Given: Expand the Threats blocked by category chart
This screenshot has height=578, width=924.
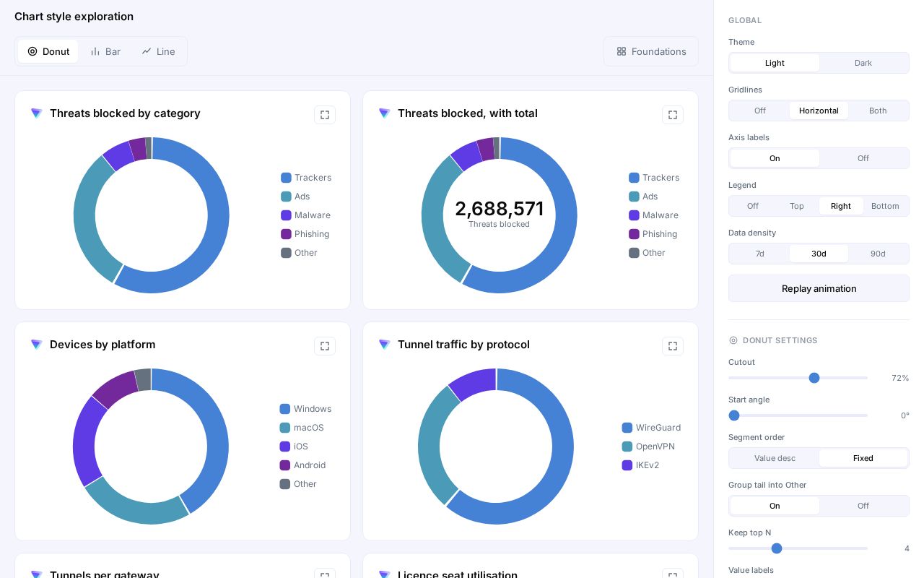Looking at the screenshot, I should click(325, 115).
